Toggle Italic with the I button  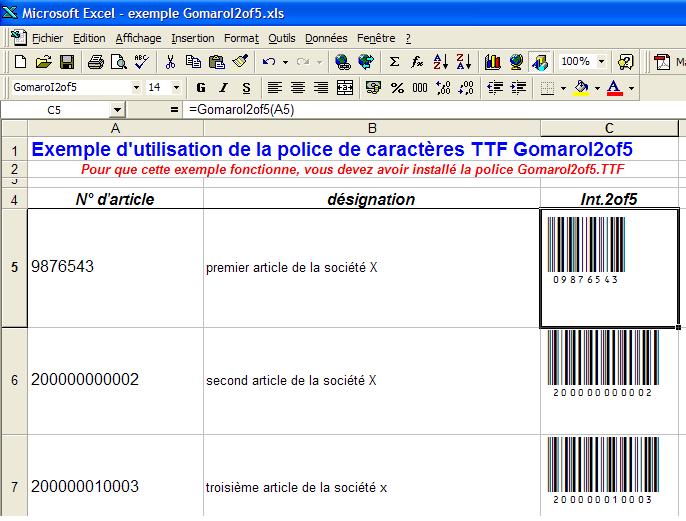[224, 88]
